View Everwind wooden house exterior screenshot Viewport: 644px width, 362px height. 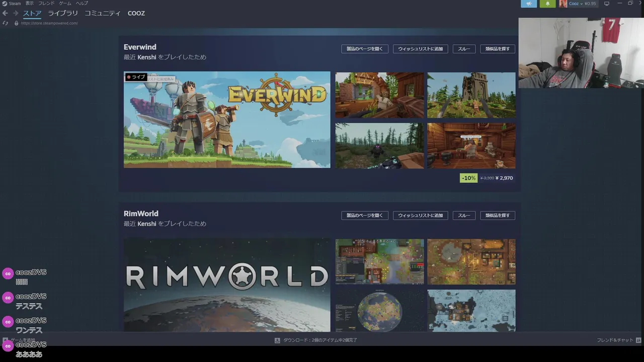[x=379, y=95]
